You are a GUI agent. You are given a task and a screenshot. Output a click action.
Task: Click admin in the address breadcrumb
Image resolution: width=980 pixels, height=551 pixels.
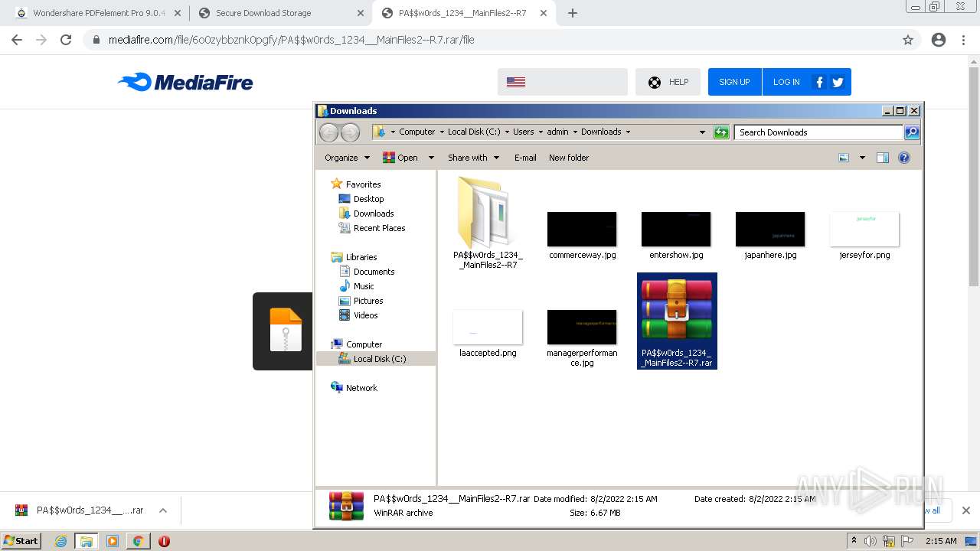(557, 132)
